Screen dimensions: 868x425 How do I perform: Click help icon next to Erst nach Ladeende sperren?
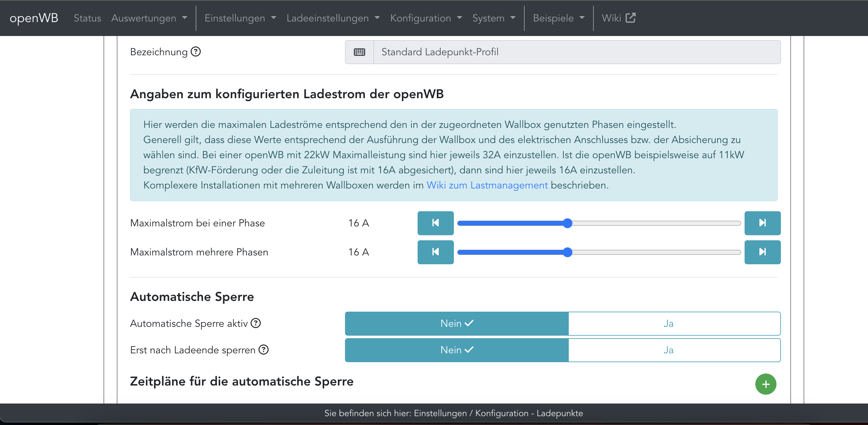coord(264,350)
